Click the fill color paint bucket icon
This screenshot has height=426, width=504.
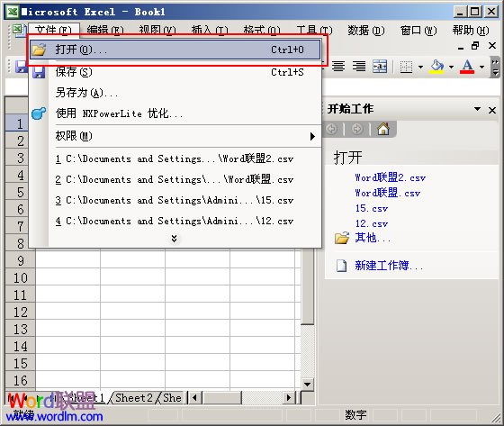click(x=436, y=67)
